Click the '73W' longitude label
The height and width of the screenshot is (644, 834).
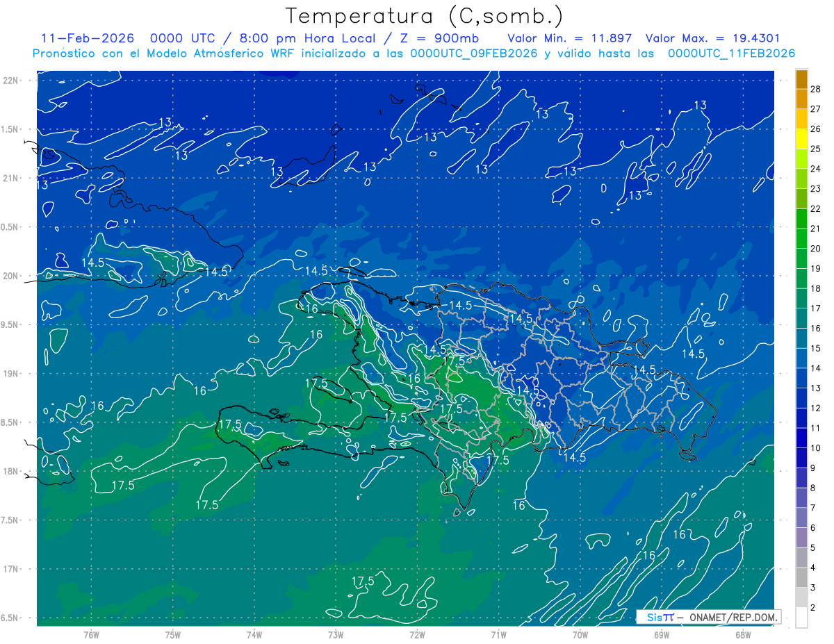click(x=336, y=635)
